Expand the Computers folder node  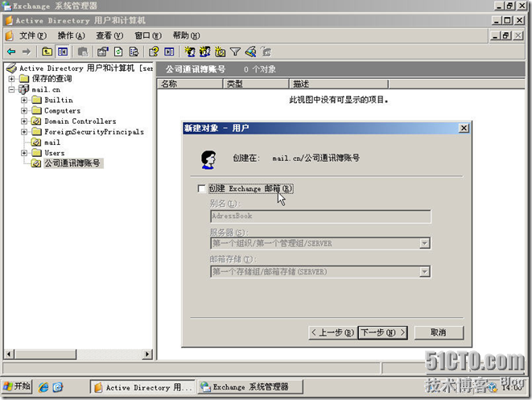[x=24, y=110]
